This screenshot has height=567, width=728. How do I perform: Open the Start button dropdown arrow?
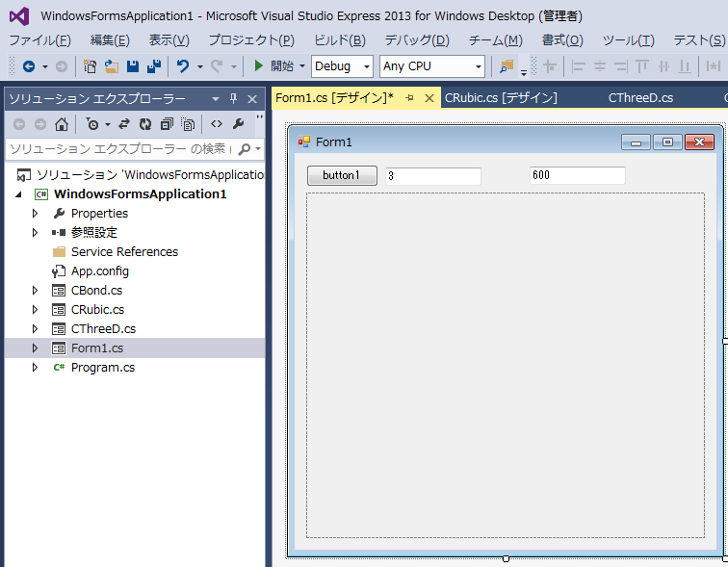pos(302,65)
